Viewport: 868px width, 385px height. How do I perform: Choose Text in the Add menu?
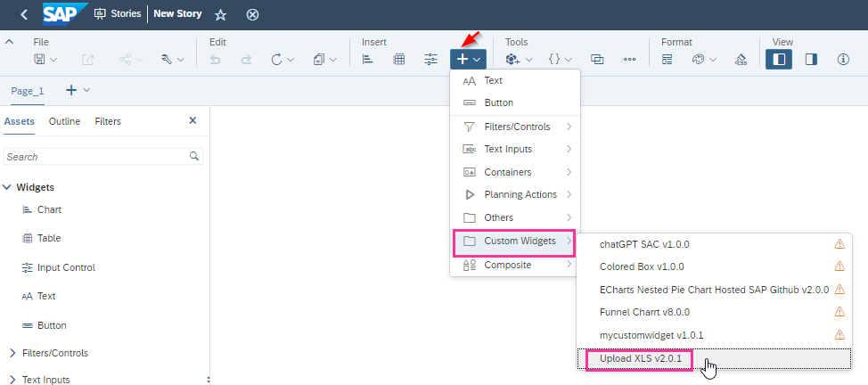515,81
